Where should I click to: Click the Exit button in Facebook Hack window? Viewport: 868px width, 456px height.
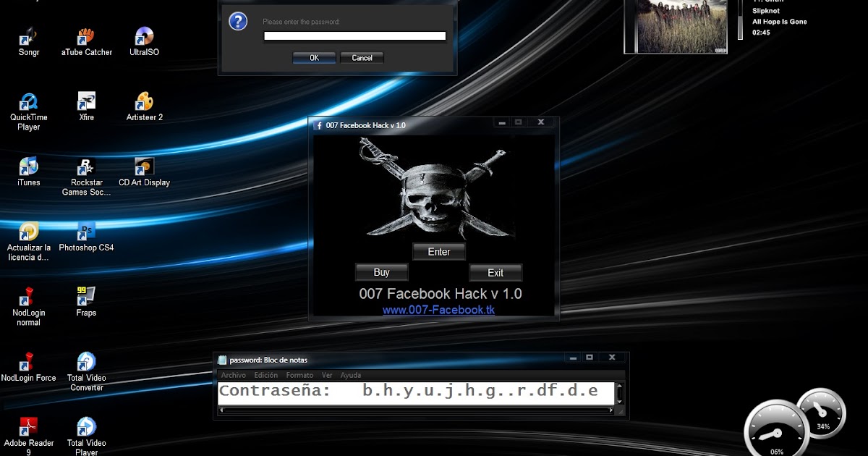495,273
